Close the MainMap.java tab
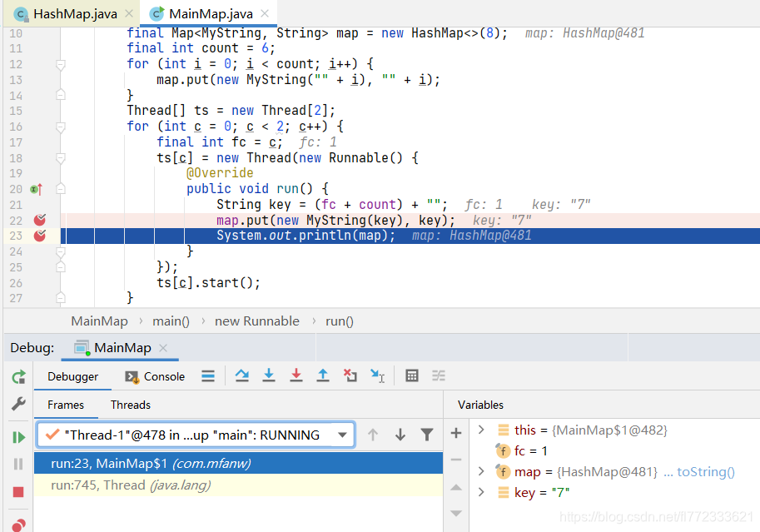The height and width of the screenshot is (532, 760). tap(265, 13)
